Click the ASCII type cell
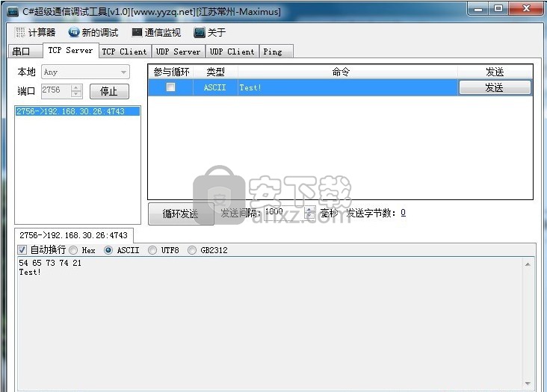This screenshot has width=547, height=392. pos(215,87)
